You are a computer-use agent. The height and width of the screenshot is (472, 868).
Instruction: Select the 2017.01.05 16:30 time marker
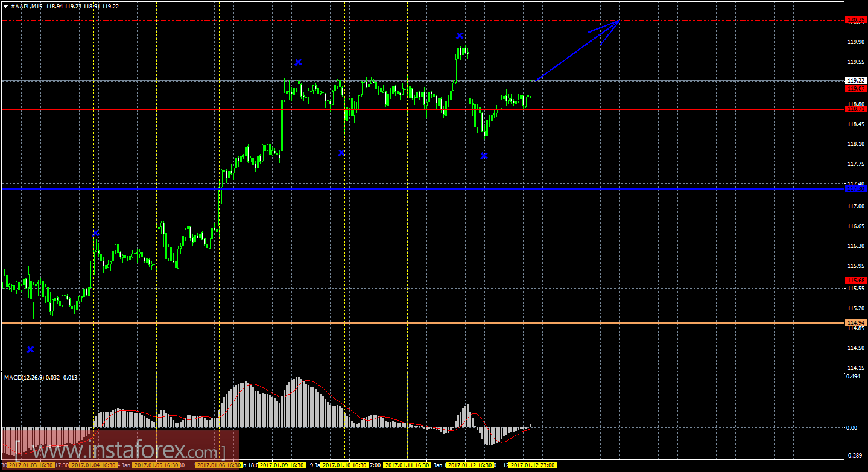(156, 465)
